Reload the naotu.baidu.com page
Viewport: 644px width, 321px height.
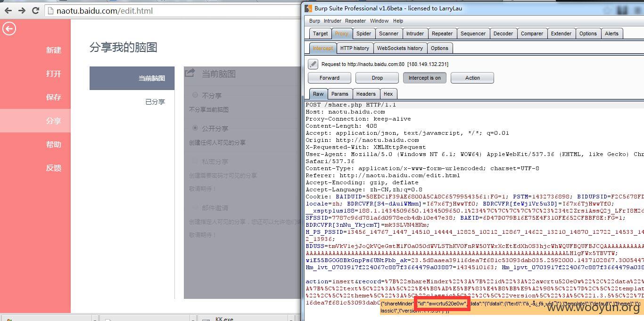[x=35, y=10]
